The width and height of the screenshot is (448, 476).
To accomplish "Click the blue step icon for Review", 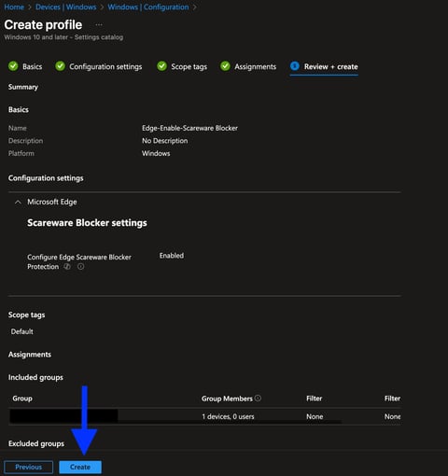I will (x=295, y=66).
